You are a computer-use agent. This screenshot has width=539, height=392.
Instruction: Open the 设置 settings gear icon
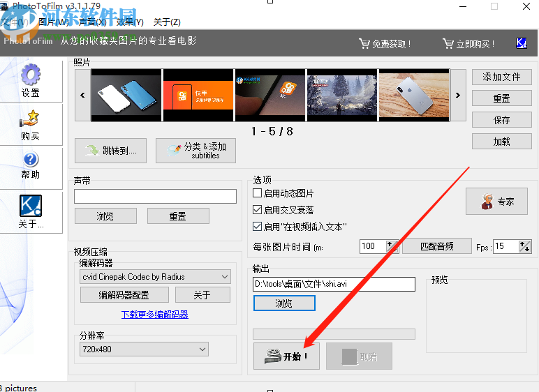(31, 75)
